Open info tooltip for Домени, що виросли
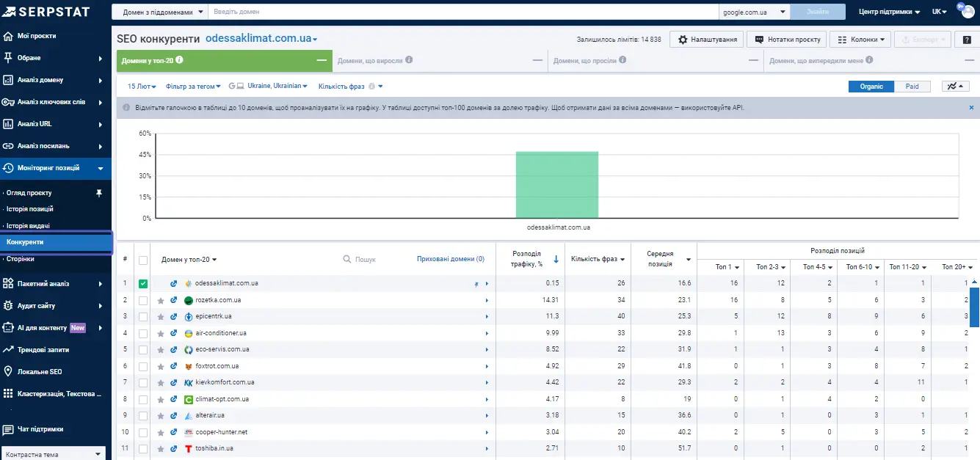 click(409, 60)
